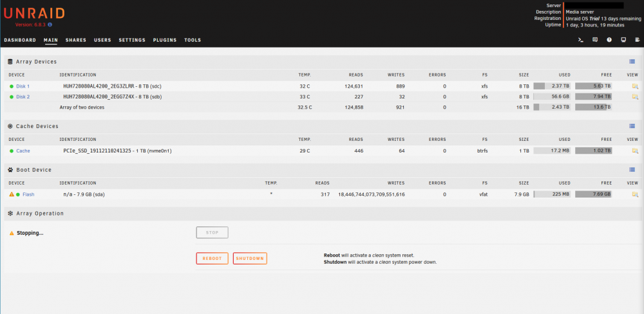Screen dimensions: 644x314
Task: Click array total free bar 13.6 TB
Action: (x=594, y=107)
